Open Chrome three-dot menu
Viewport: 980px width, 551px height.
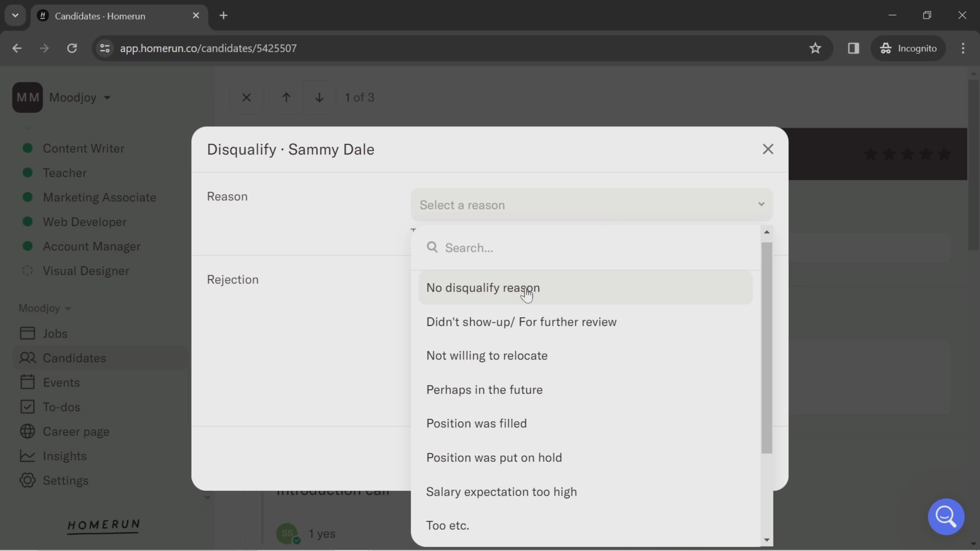tap(963, 48)
